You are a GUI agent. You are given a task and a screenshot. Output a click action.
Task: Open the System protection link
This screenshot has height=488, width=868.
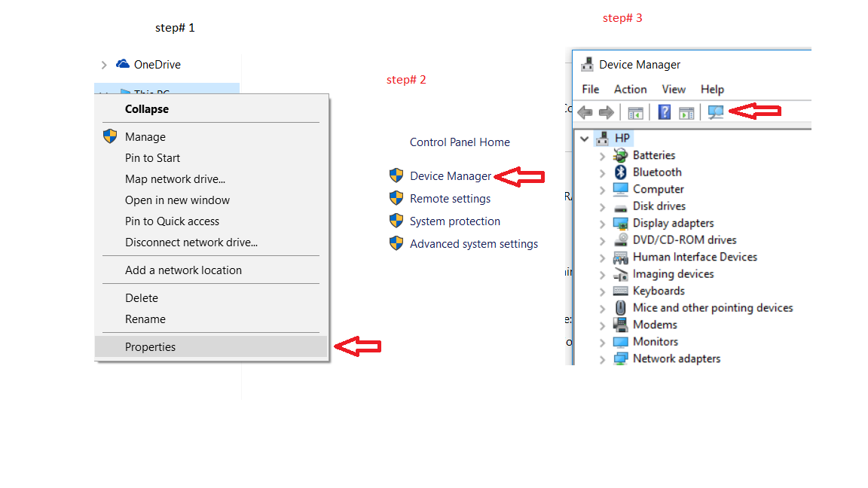point(454,221)
